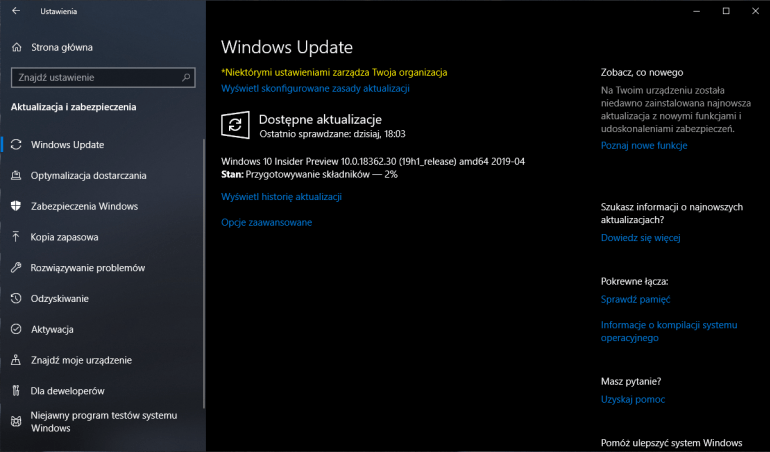Click the large update refresh status icon
Screen dimensions: 770x452
point(235,125)
